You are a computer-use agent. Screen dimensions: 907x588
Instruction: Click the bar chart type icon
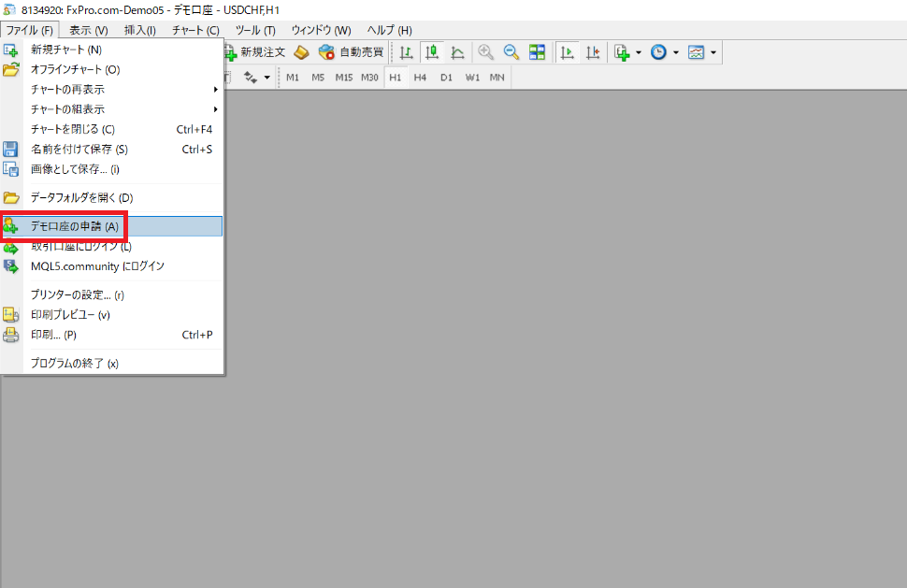coord(407,52)
